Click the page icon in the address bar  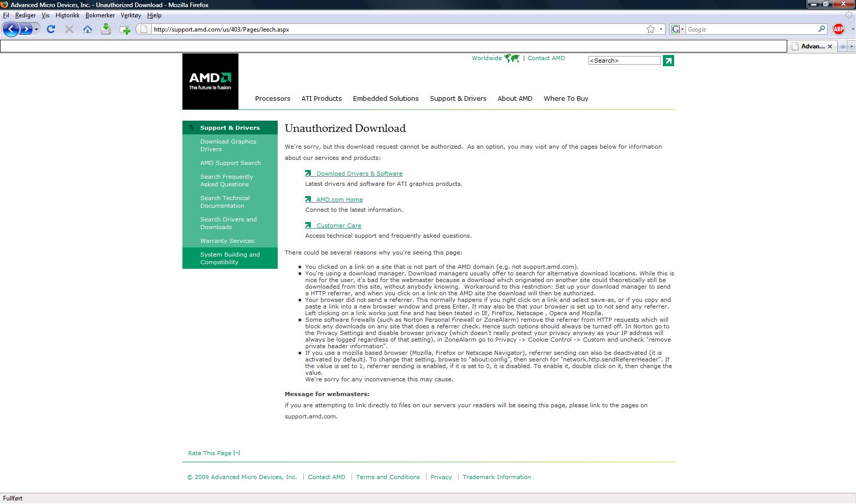(144, 30)
